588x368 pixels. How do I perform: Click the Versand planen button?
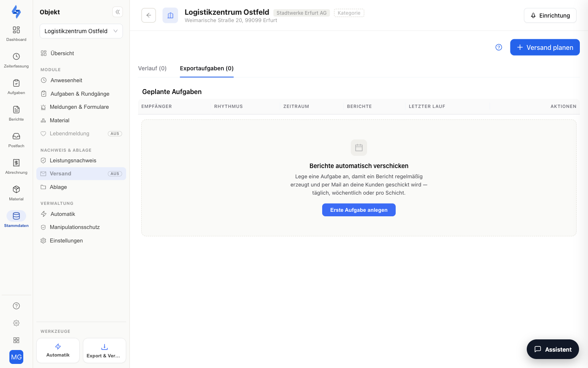(545, 47)
